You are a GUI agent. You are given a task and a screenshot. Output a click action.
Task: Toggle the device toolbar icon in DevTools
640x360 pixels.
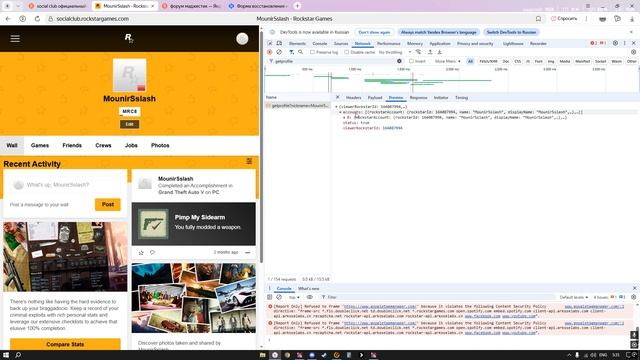(x=279, y=43)
